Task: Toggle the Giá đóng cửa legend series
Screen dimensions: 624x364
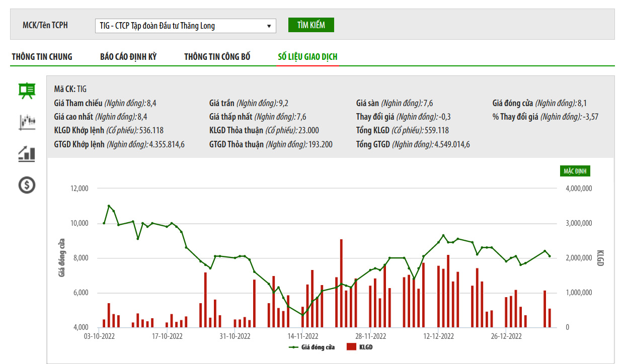Action: point(312,347)
